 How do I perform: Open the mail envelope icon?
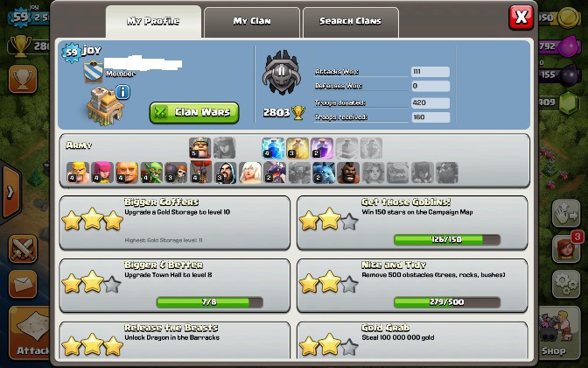(23, 284)
